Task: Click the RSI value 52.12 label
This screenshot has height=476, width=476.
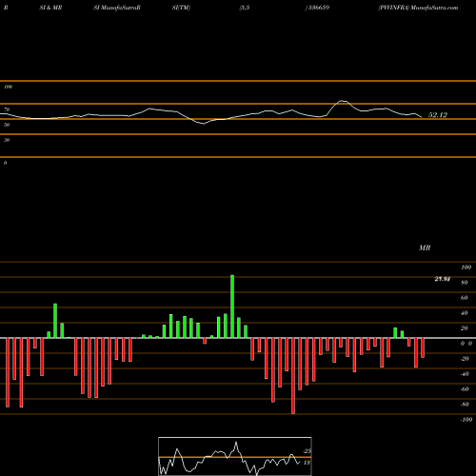Action: click(x=438, y=115)
